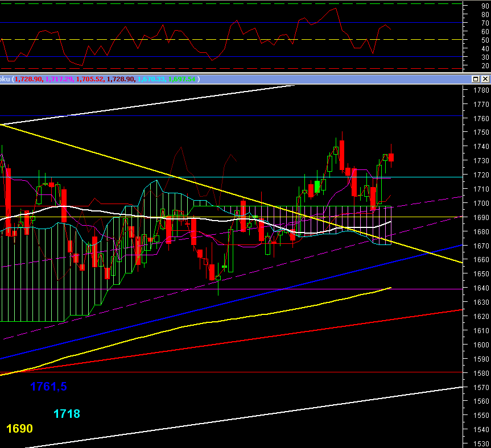Click the 1640 price axis label
This screenshot has width=491, height=448.
pyautogui.click(x=481, y=288)
